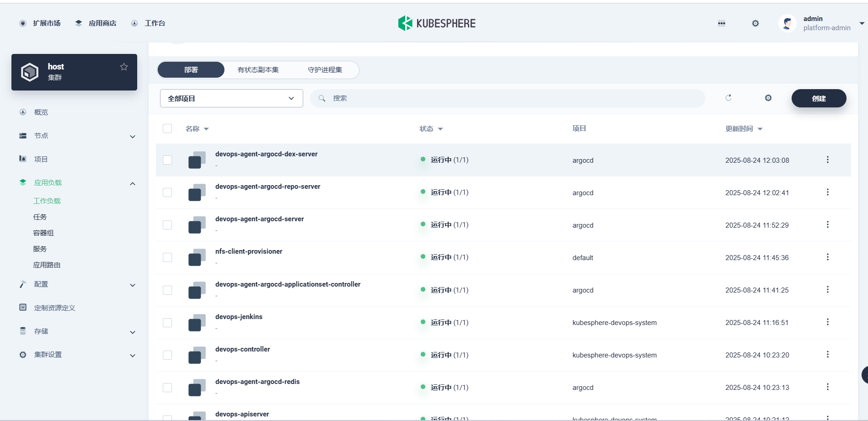Check the devops-agent-argocd-server row checkbox
Viewport: 868px width, 421px height.
167,225
